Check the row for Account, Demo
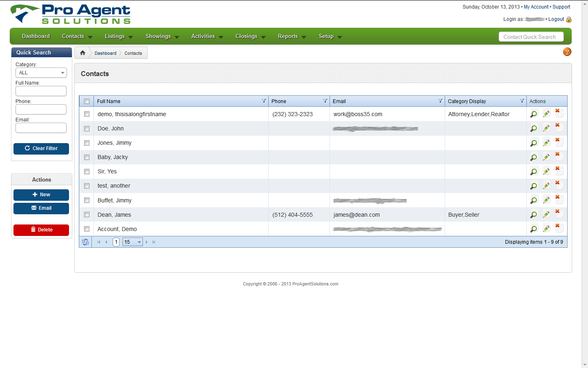Image resolution: width=588 pixels, height=368 pixels. click(x=87, y=229)
